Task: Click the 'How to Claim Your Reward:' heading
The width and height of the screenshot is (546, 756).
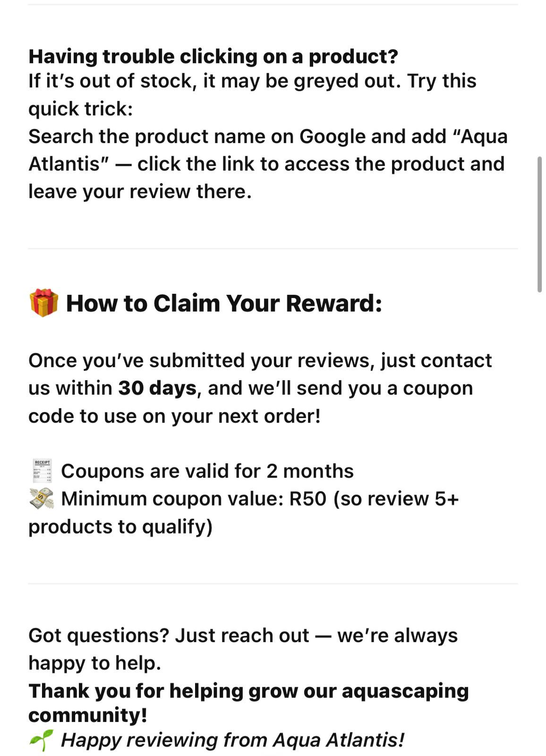Action: (x=224, y=303)
